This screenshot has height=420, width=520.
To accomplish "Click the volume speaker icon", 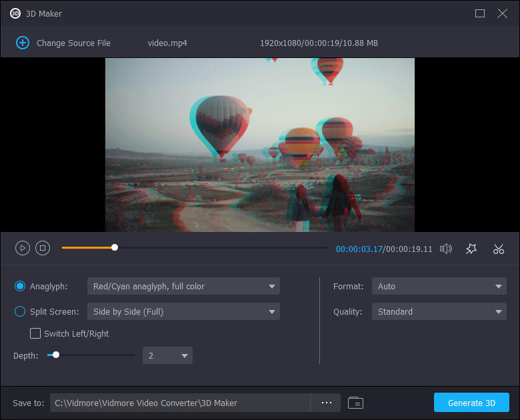I will point(446,249).
